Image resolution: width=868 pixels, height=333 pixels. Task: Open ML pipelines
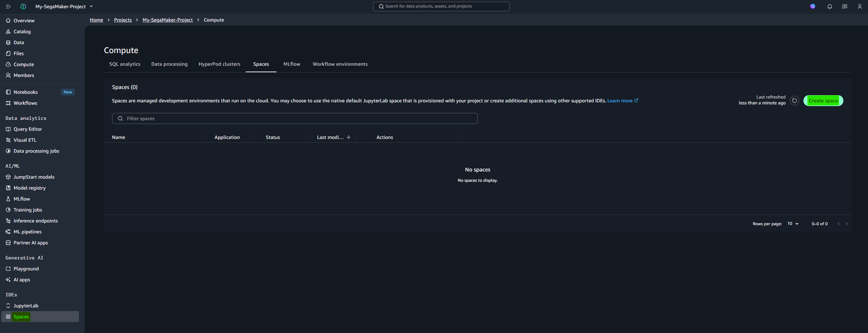(x=40, y=232)
